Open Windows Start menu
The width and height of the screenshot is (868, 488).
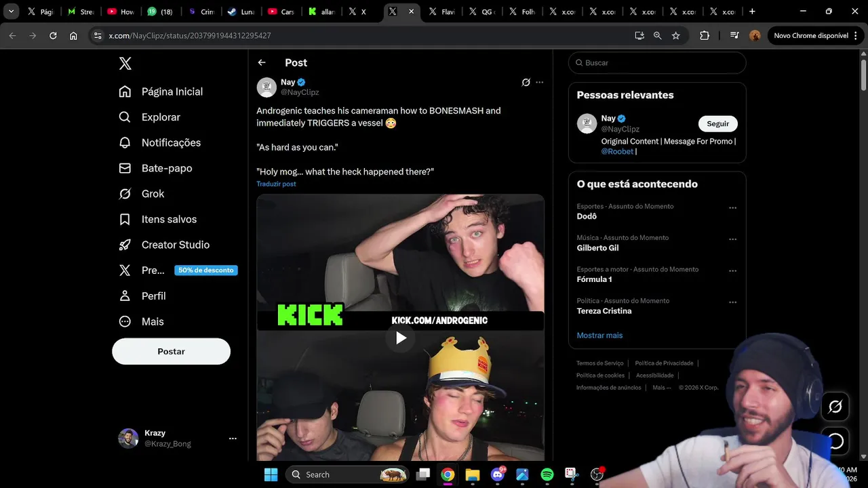271,474
